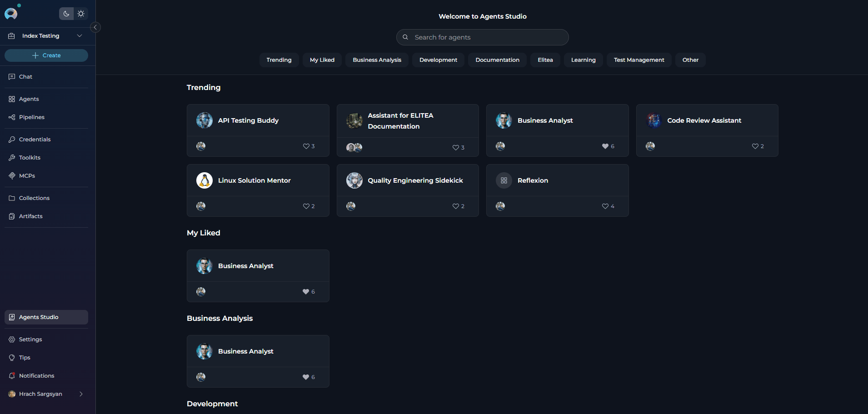The width and height of the screenshot is (868, 414).
Task: Collapse the sidebar with the chevron
Action: coord(95,27)
